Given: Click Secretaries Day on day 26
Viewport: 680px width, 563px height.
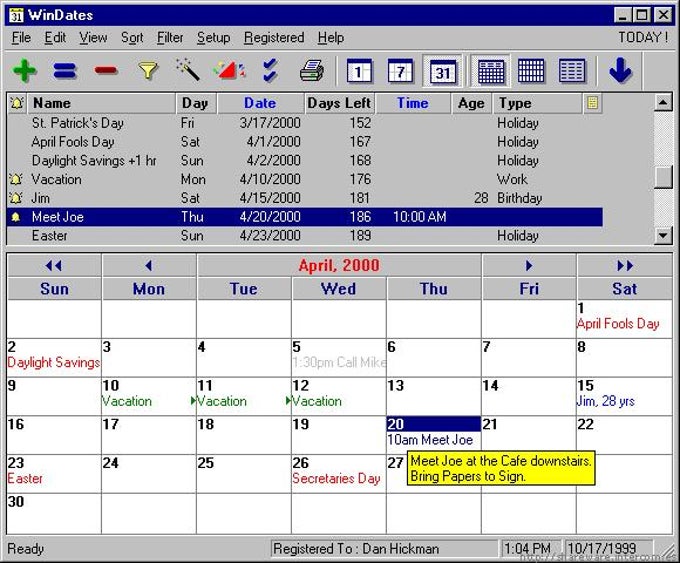Looking at the screenshot, I should pos(336,478).
